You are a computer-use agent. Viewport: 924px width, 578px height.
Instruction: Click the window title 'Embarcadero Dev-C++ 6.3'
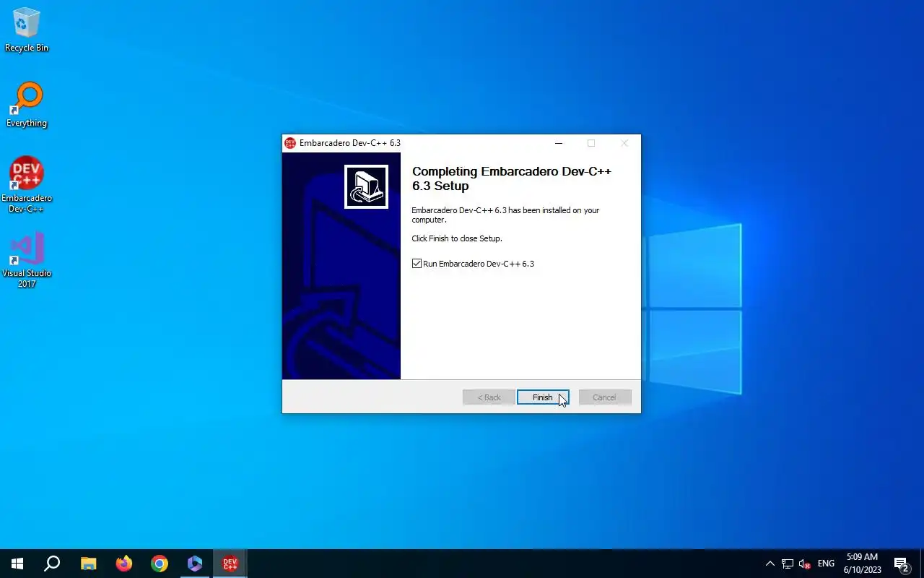coord(350,143)
